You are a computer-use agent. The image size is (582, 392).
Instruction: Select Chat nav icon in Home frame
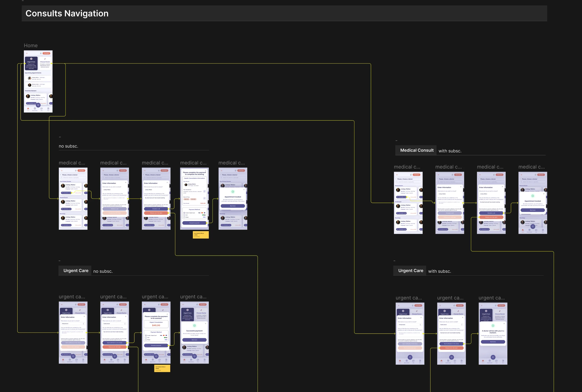pyautogui.click(x=41, y=109)
